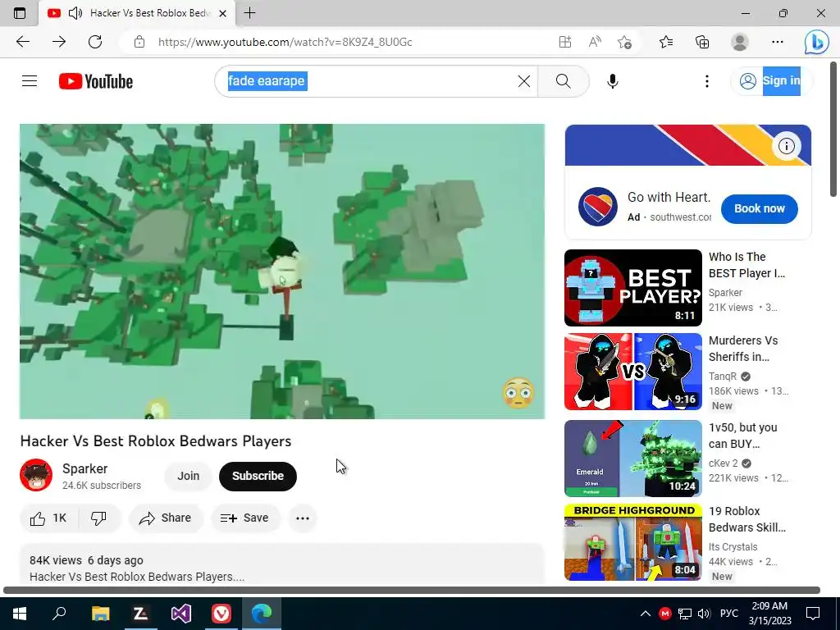This screenshot has width=840, height=630.
Task: Open '1v50, but you can BUY...' title
Action: pos(742,436)
